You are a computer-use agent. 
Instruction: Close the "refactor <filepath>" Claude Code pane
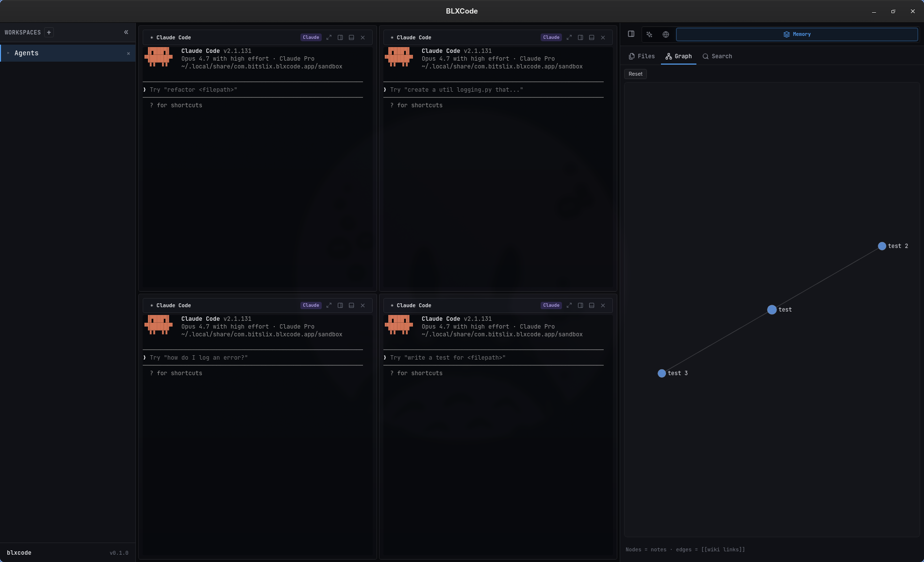[x=363, y=37]
